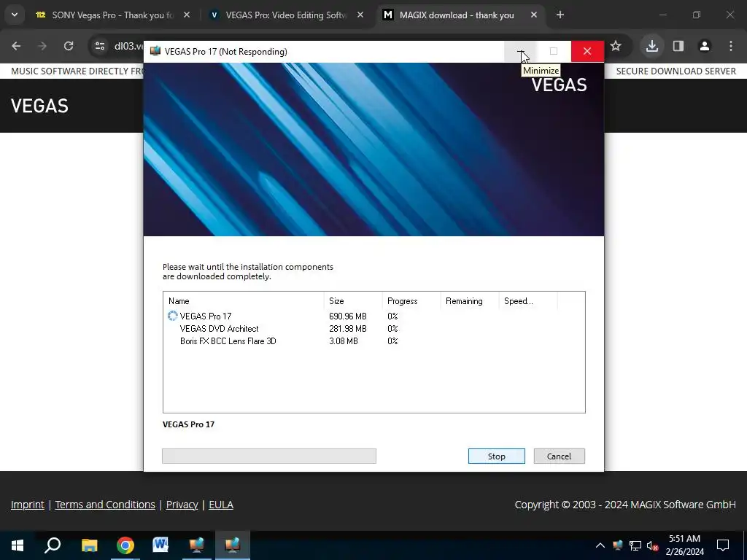Image resolution: width=747 pixels, height=560 pixels.
Task: Open the Terms and Conditions link
Action: click(105, 505)
